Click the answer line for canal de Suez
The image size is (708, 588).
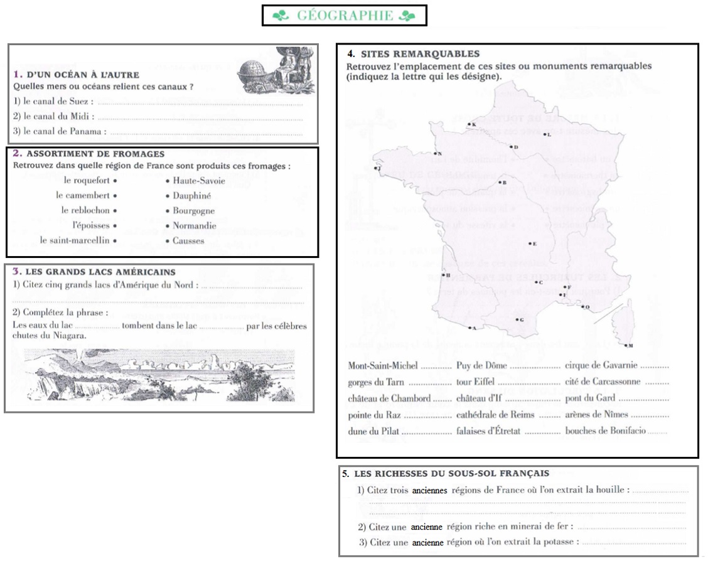click(x=200, y=102)
